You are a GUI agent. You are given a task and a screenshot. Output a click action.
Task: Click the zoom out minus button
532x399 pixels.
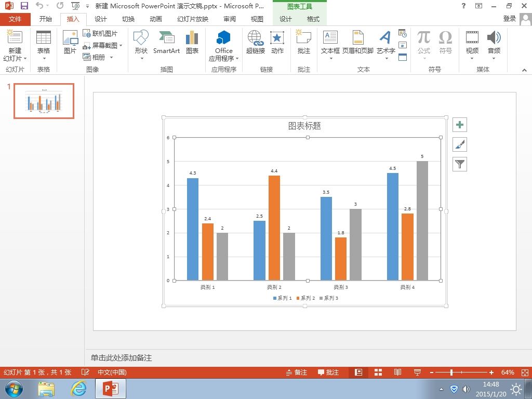click(x=432, y=372)
